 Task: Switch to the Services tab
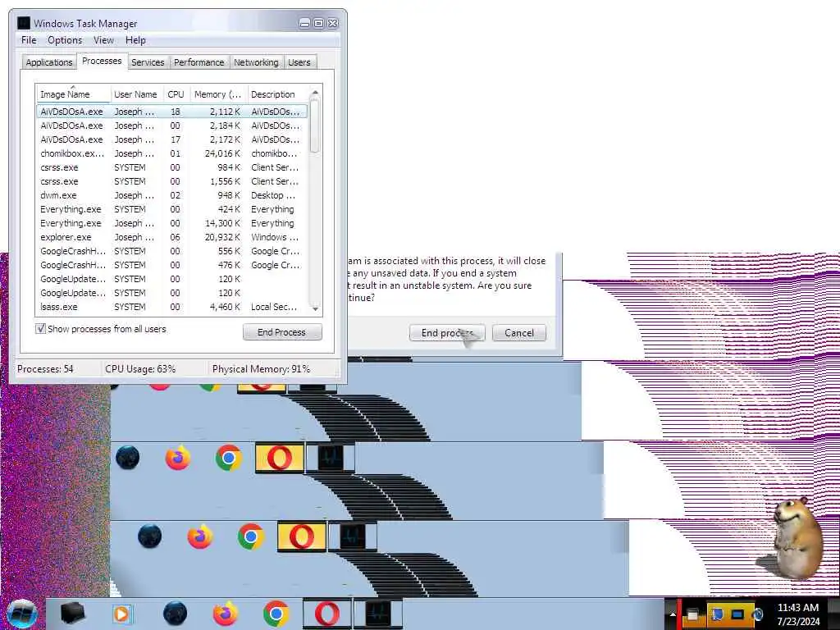[x=148, y=62]
